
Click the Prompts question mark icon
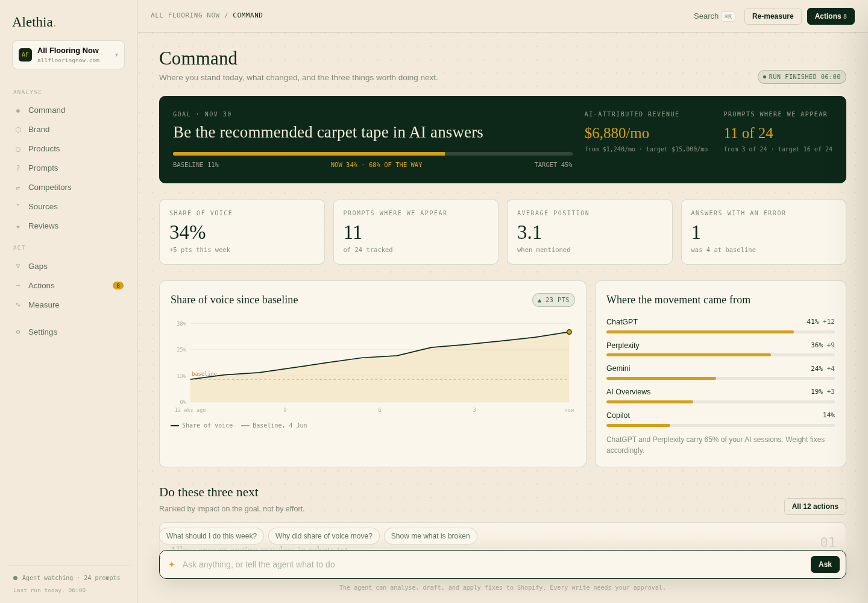pos(18,168)
